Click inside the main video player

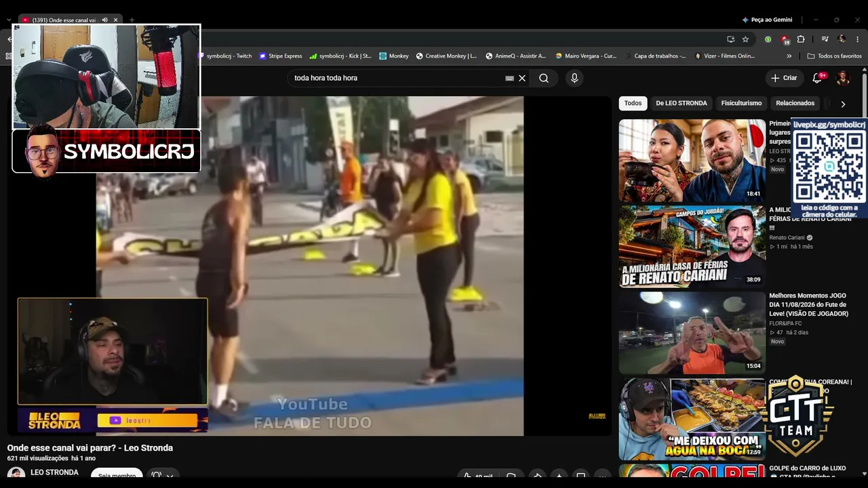(x=309, y=266)
